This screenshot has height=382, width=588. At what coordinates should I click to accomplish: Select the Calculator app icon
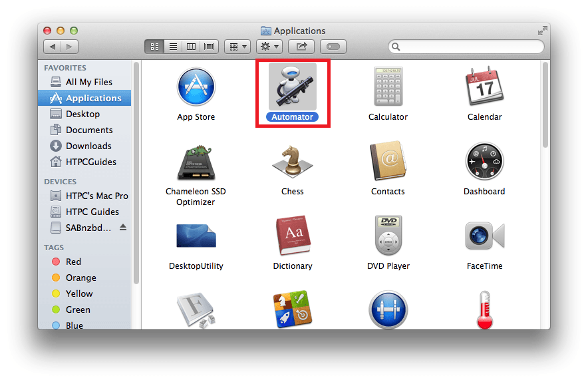click(x=388, y=87)
